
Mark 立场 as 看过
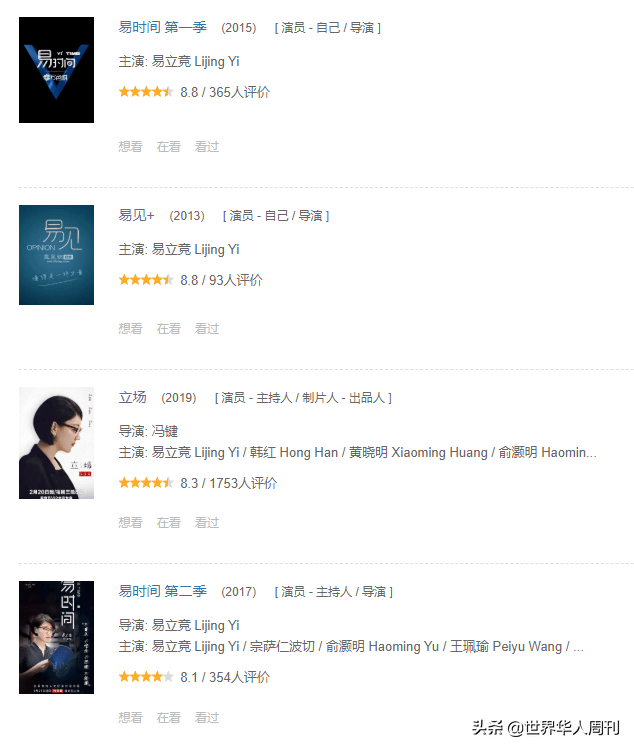(x=207, y=522)
